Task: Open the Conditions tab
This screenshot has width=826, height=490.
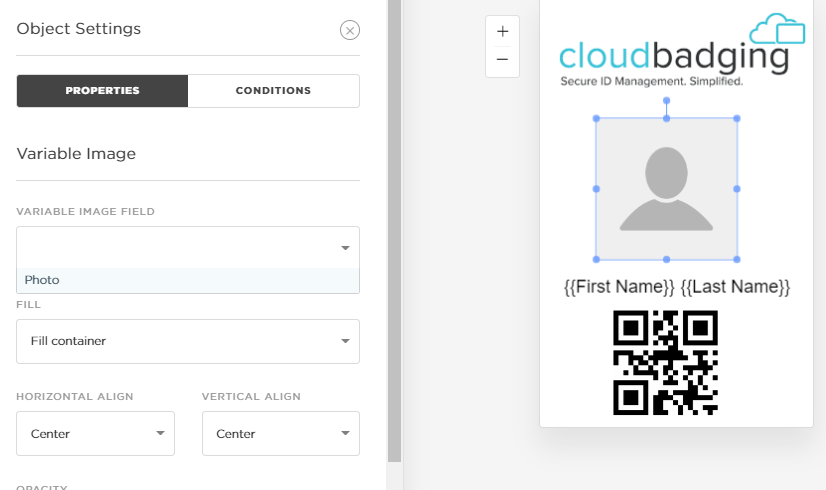Action: [273, 91]
